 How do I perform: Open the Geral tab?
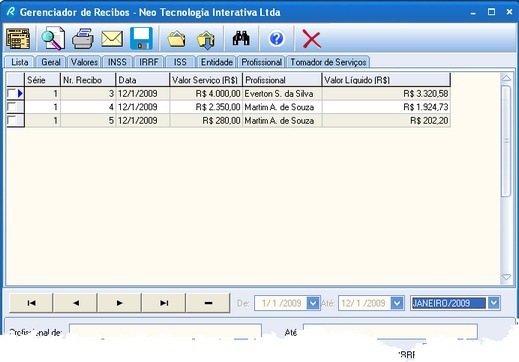click(51, 62)
